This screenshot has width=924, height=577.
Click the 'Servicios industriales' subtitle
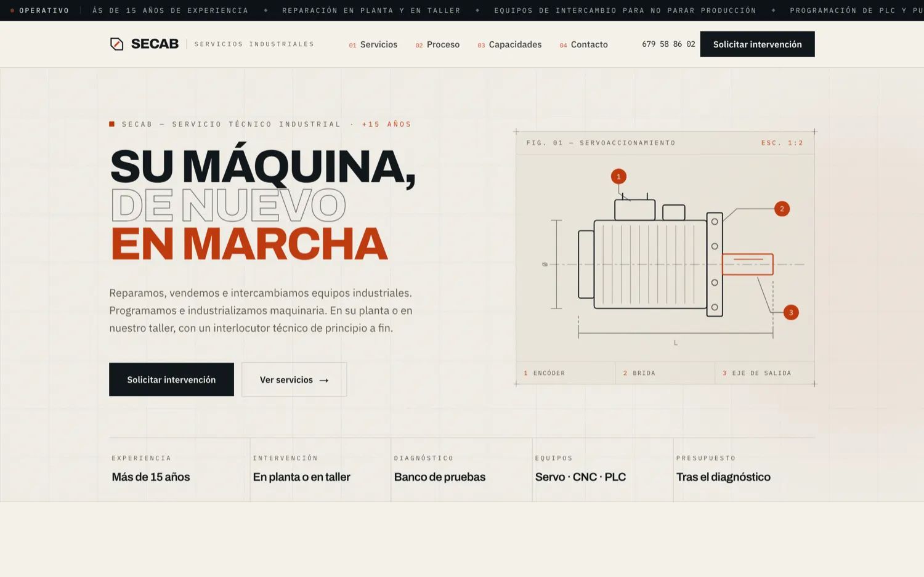(x=254, y=44)
